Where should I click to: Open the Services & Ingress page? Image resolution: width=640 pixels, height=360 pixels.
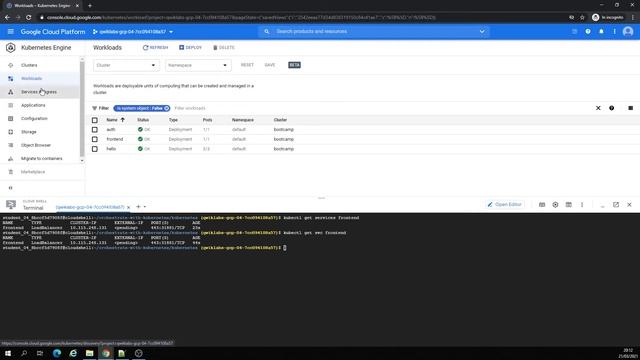(39, 92)
